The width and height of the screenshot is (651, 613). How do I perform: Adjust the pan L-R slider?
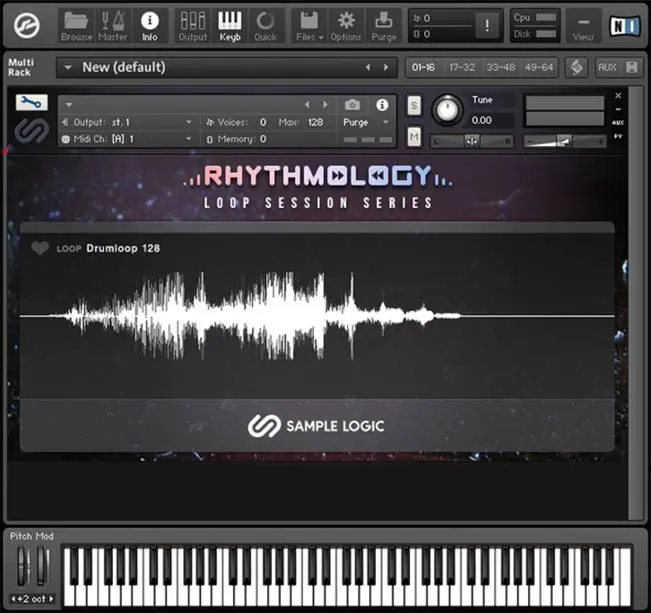(472, 141)
